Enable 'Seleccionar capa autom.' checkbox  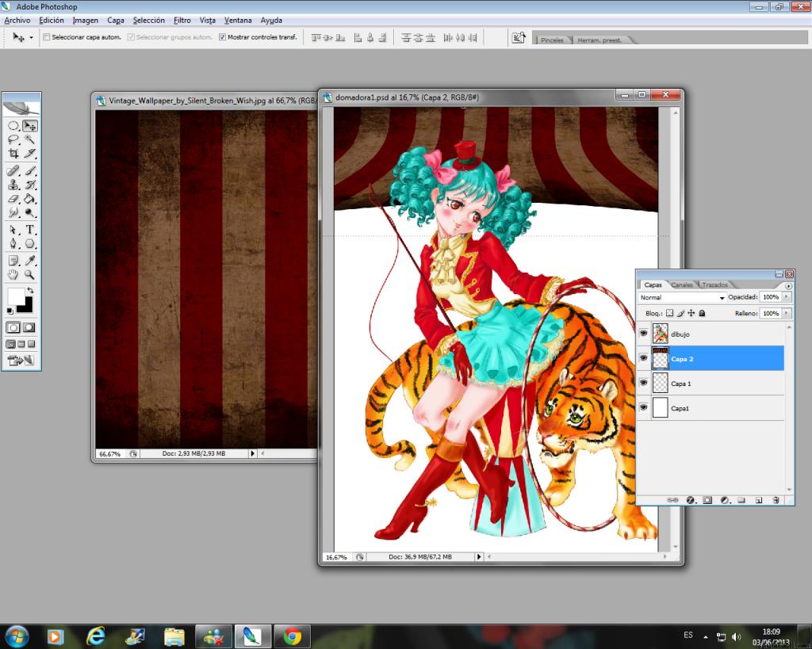pyautogui.click(x=47, y=37)
